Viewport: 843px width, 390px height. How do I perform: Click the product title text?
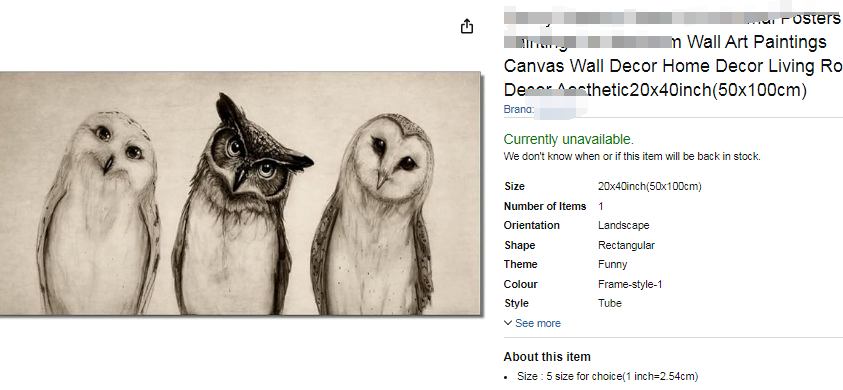(x=673, y=54)
